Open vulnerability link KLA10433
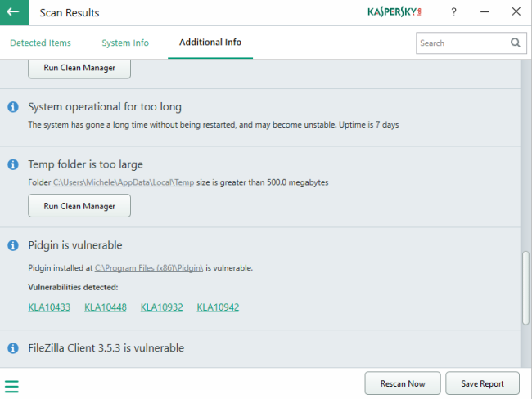532x399 pixels. (49, 307)
